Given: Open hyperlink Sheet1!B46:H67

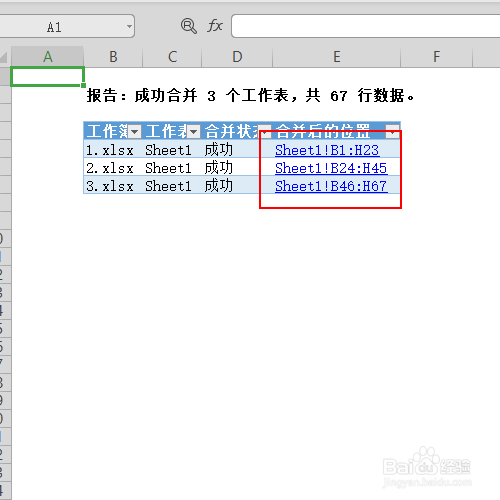Looking at the screenshot, I should [x=331, y=186].
